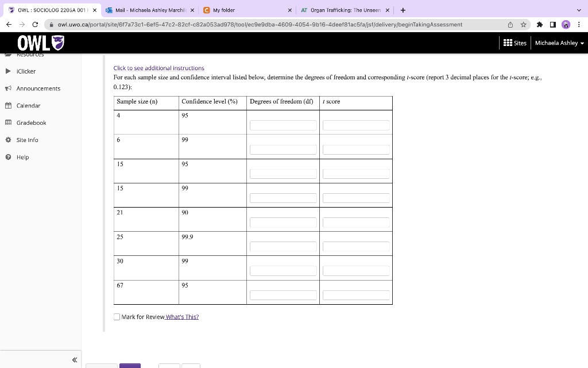Open a new browser tab

pyautogui.click(x=403, y=10)
